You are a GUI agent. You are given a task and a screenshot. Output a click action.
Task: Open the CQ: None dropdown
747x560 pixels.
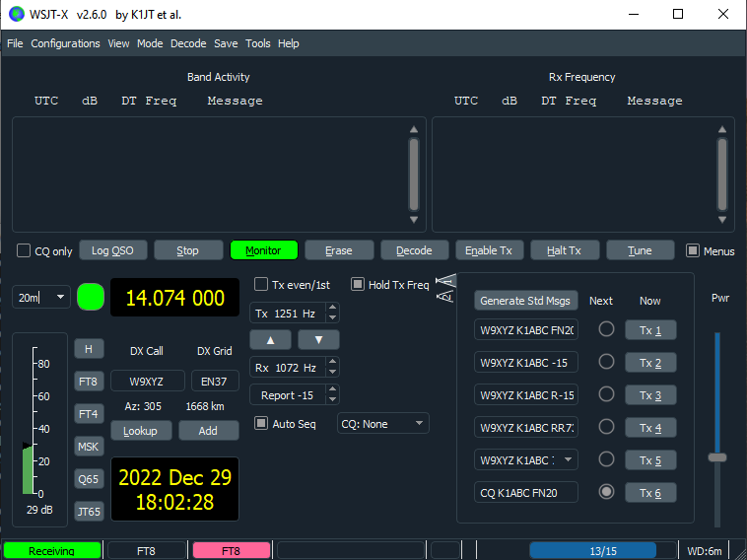(383, 423)
